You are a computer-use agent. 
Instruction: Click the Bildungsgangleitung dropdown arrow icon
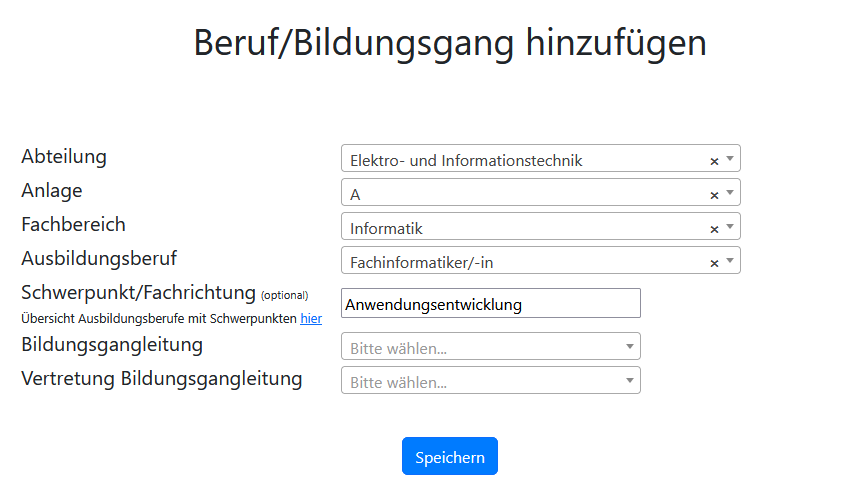pyautogui.click(x=630, y=346)
